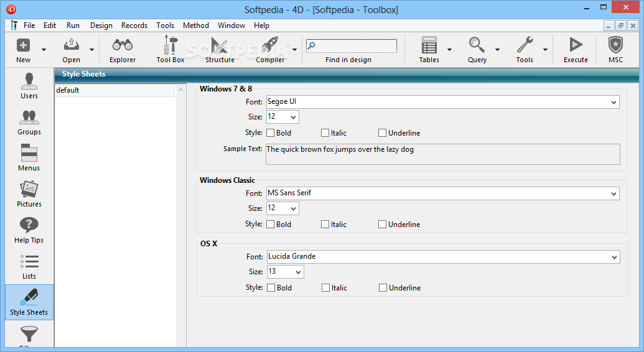Open the Users page in sidebar
The width and height of the screenshot is (644, 352).
coord(29,86)
